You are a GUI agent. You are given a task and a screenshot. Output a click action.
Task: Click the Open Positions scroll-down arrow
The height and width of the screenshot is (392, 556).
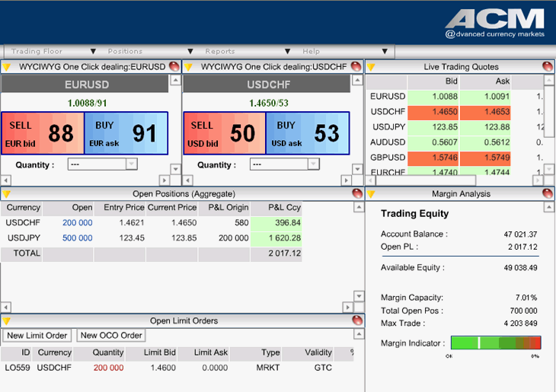click(x=359, y=296)
